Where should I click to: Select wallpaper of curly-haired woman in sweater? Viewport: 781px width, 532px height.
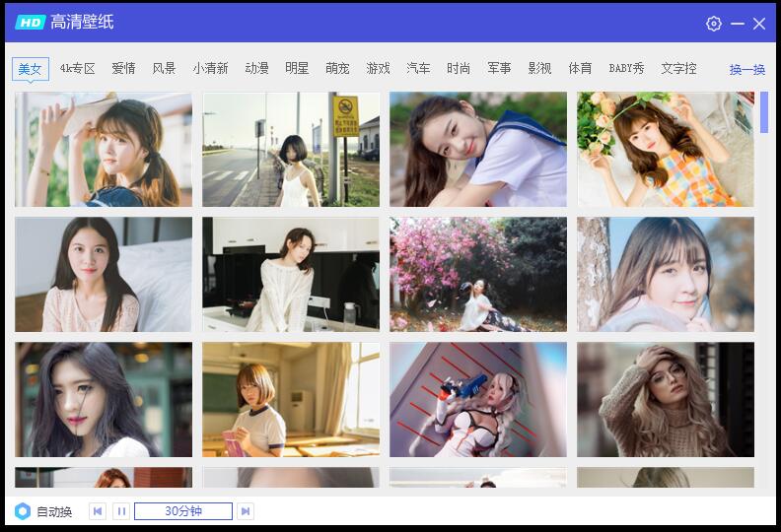pos(666,399)
